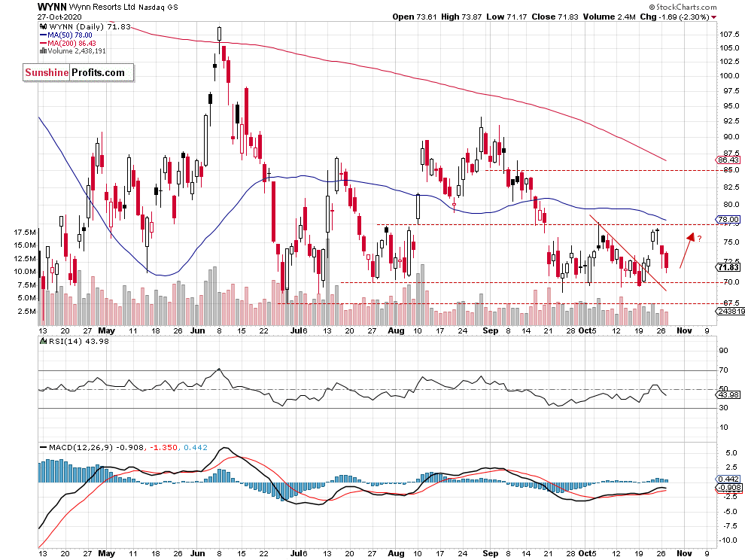Screen dimensions: 745x560
Task: Click the 5.0 label on the MACD axis
Action: tap(731, 452)
